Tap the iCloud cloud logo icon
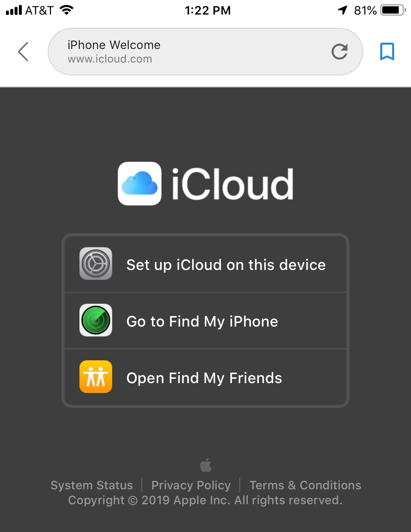This screenshot has height=532, width=411. click(140, 184)
